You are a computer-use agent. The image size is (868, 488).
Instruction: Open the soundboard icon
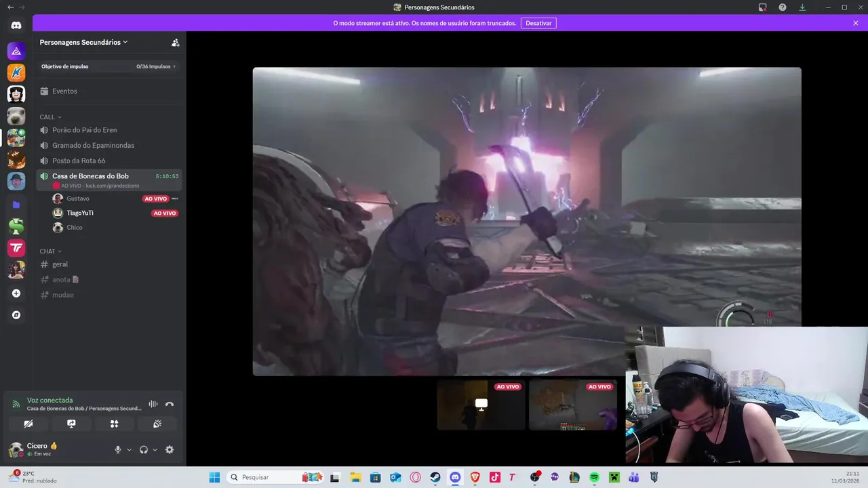pyautogui.click(x=157, y=424)
